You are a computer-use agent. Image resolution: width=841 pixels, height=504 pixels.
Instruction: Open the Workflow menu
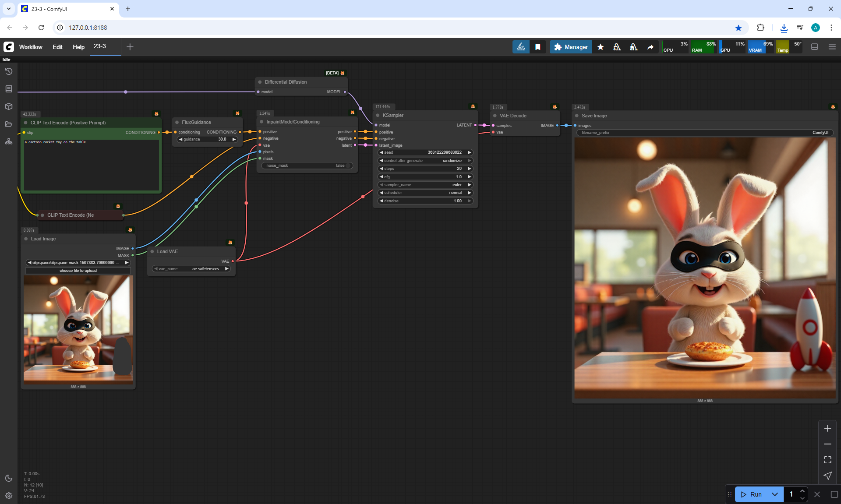(31, 47)
